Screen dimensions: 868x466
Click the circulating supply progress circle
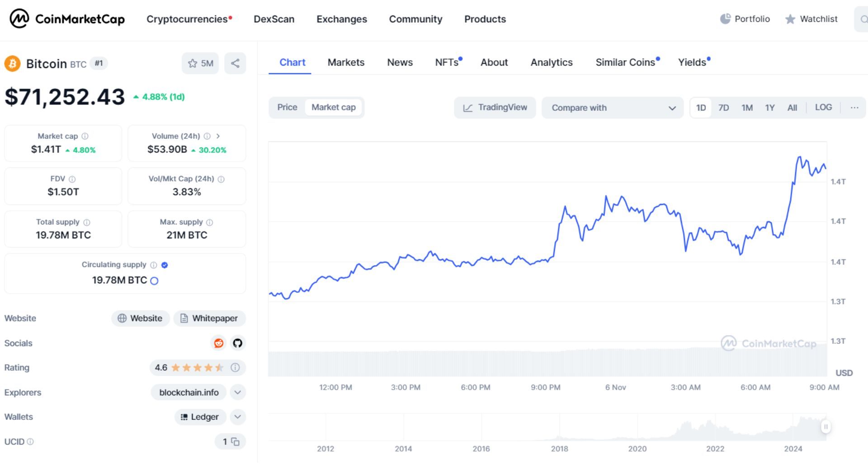pyautogui.click(x=155, y=281)
